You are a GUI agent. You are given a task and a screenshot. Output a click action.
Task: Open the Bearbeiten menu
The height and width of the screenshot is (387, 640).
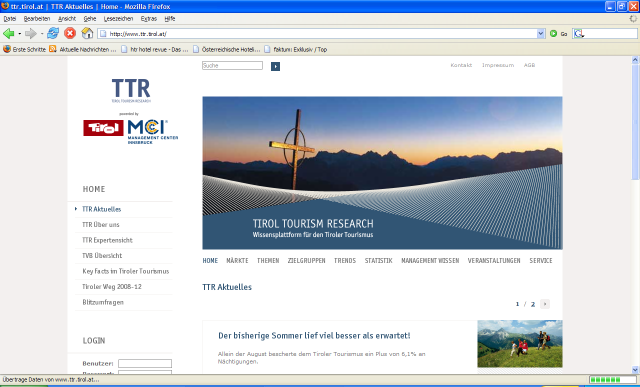point(37,19)
